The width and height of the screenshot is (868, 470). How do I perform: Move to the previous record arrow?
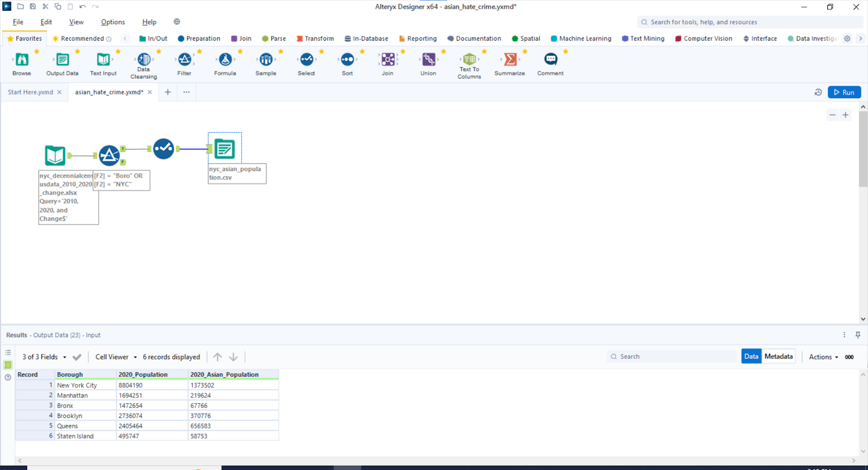[218, 357]
